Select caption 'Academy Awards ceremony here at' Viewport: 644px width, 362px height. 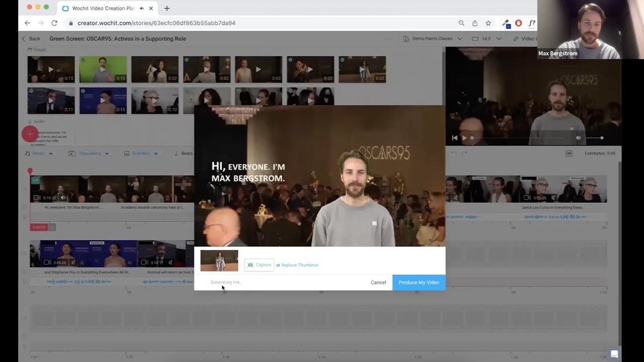pos(153,207)
